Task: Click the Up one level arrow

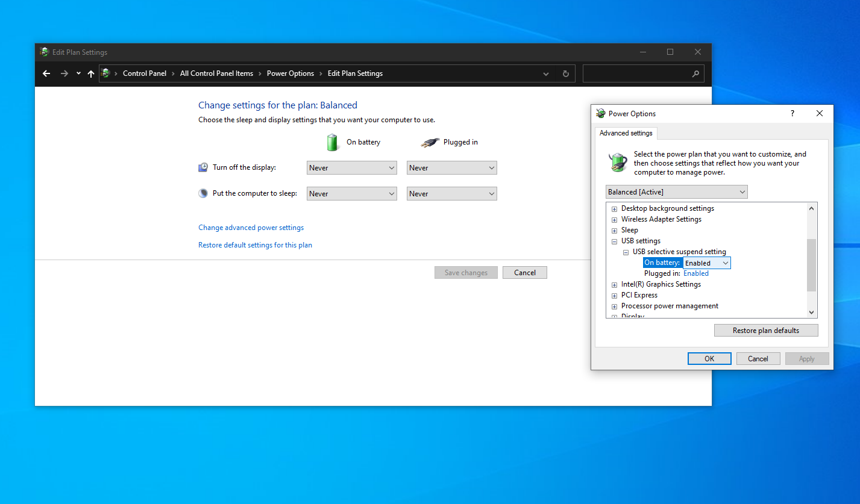Action: 91,73
